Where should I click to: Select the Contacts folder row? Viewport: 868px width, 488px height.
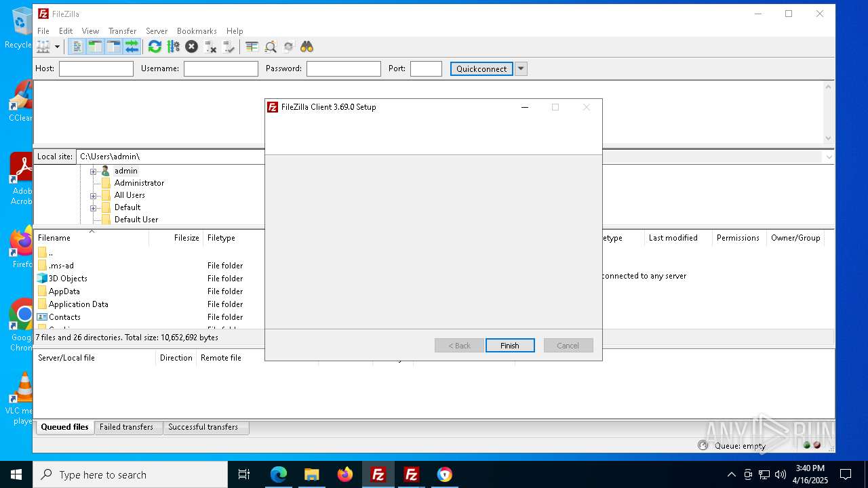click(x=149, y=317)
